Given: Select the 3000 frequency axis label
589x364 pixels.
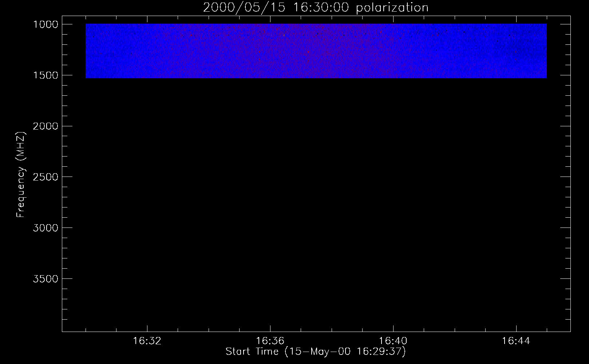Looking at the screenshot, I should click(46, 228).
